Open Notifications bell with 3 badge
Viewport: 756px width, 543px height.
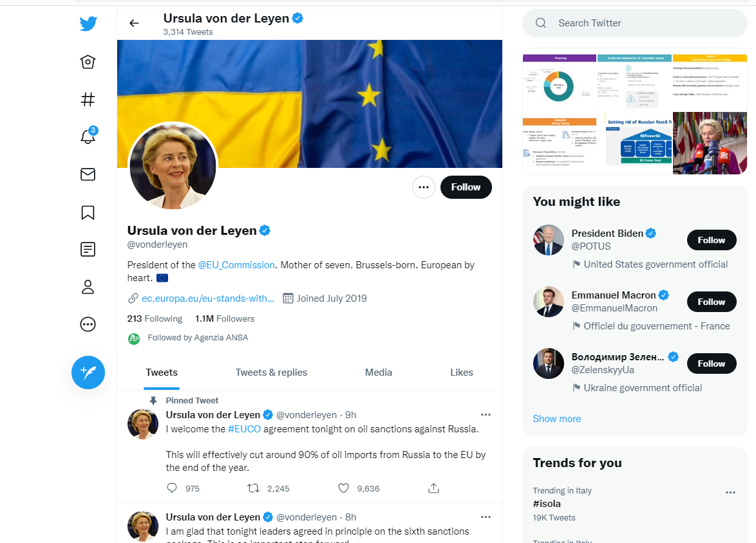(x=88, y=136)
